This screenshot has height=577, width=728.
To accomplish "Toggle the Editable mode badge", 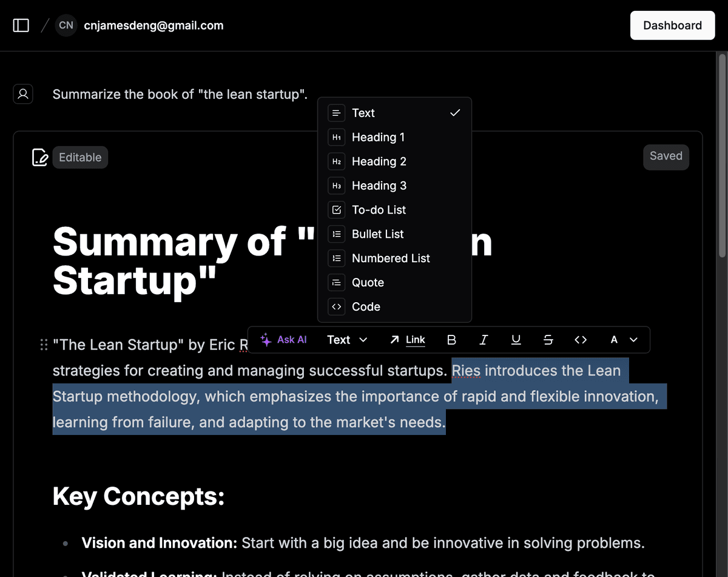I will (80, 157).
